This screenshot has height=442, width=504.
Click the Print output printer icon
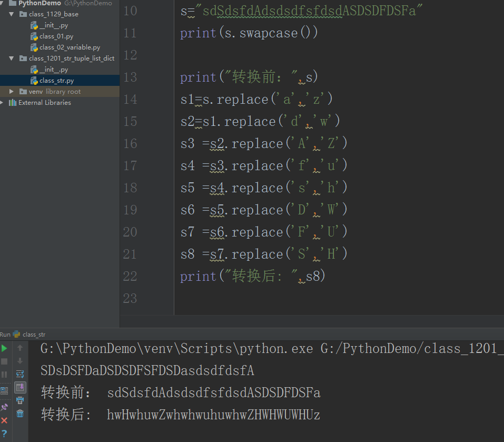(x=20, y=400)
